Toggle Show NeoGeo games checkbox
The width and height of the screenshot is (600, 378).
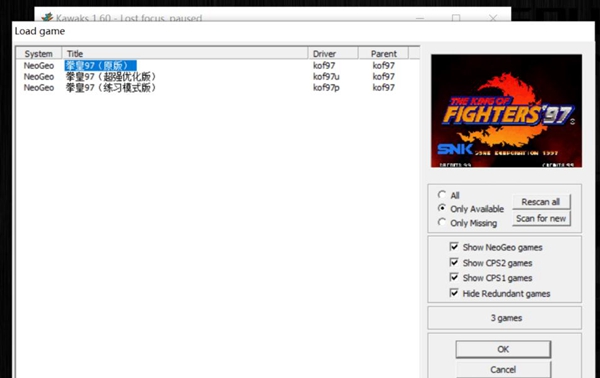454,247
